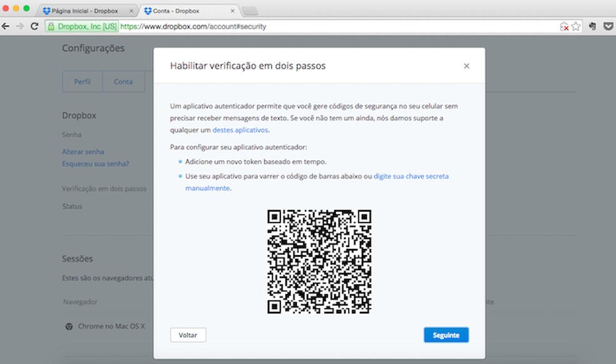Click the Chrome icon beside Chrome no Mac OS X
616x364 pixels.
pyautogui.click(x=68, y=326)
